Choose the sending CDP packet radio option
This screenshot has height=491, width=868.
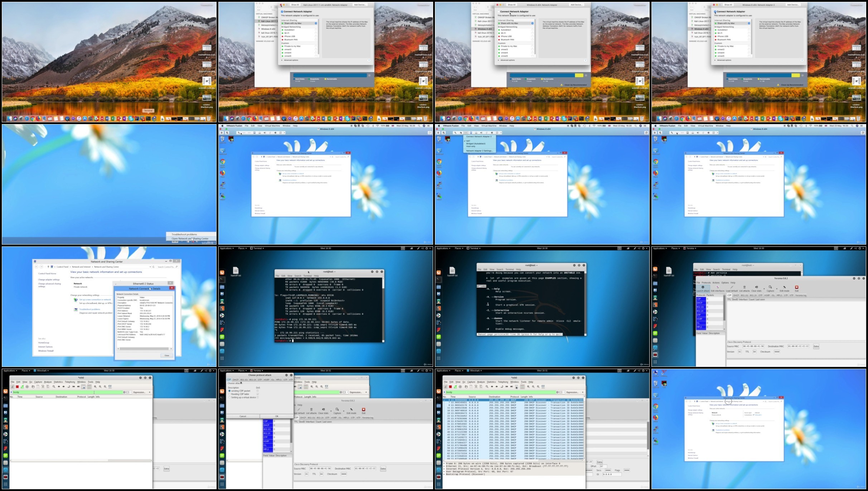tap(229, 391)
